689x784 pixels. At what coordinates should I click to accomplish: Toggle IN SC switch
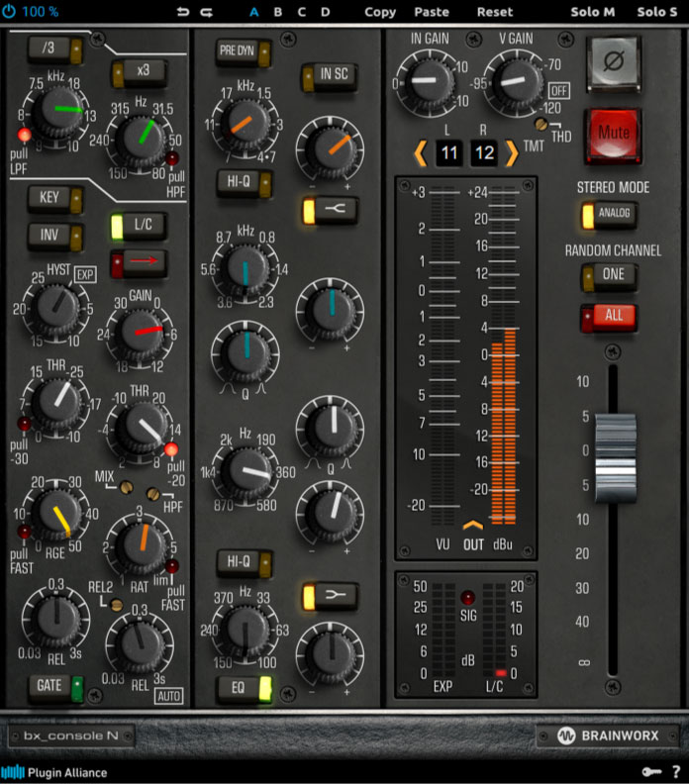point(330,76)
